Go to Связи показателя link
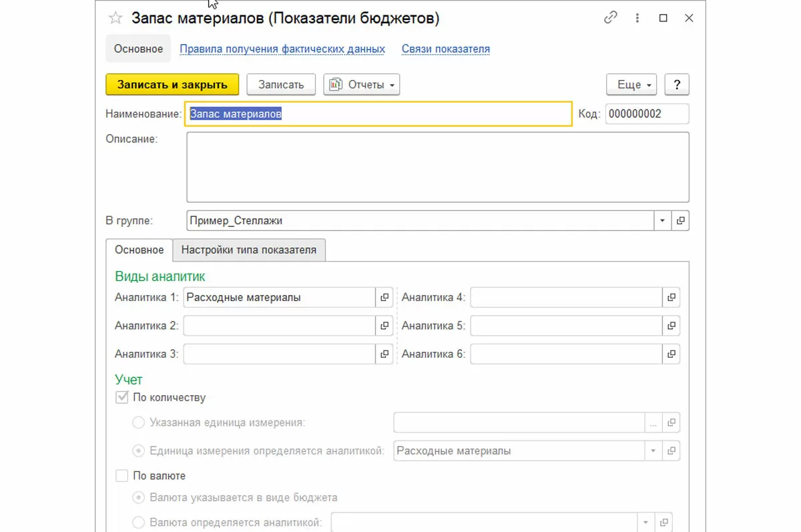This screenshot has width=801, height=532. pyautogui.click(x=445, y=49)
